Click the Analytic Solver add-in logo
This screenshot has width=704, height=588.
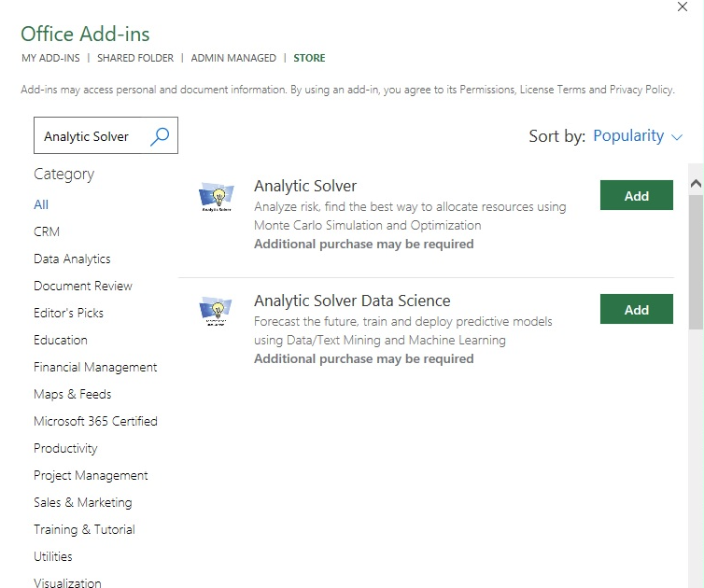pyautogui.click(x=216, y=199)
